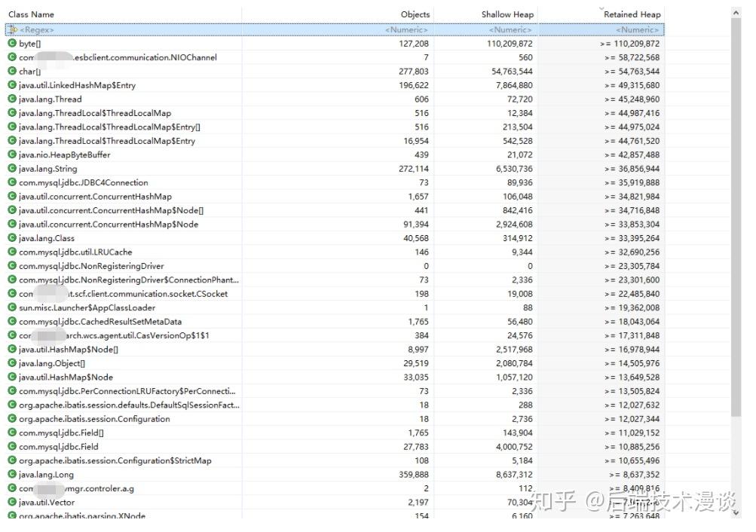756x532 pixels.
Task: Select the mgr.controler.a.g row
Action: (x=335, y=488)
